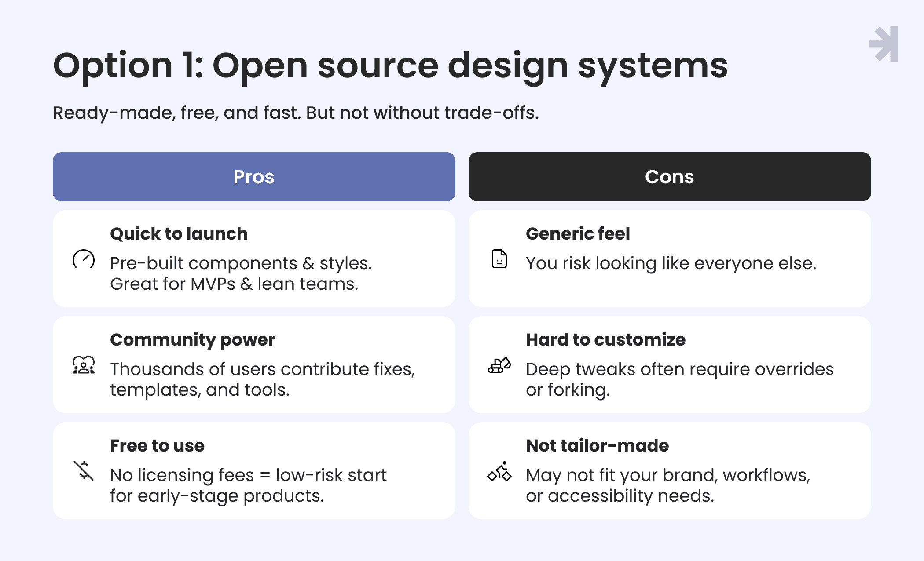Click the community people icon
Viewport: 924px width, 561px height.
click(84, 365)
